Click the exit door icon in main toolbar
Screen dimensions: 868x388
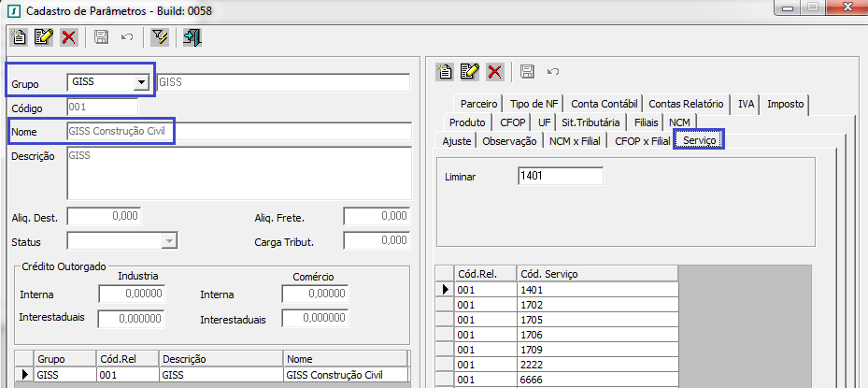(192, 37)
